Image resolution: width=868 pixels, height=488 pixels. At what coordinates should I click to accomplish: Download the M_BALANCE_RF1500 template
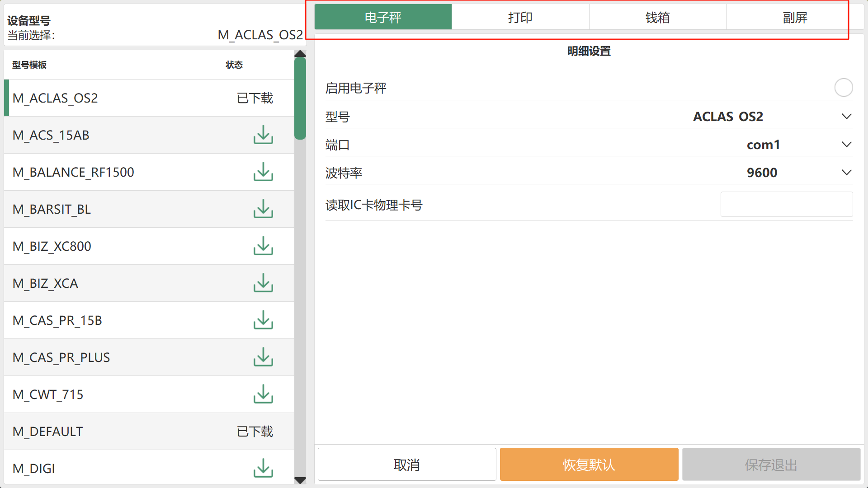pyautogui.click(x=263, y=172)
